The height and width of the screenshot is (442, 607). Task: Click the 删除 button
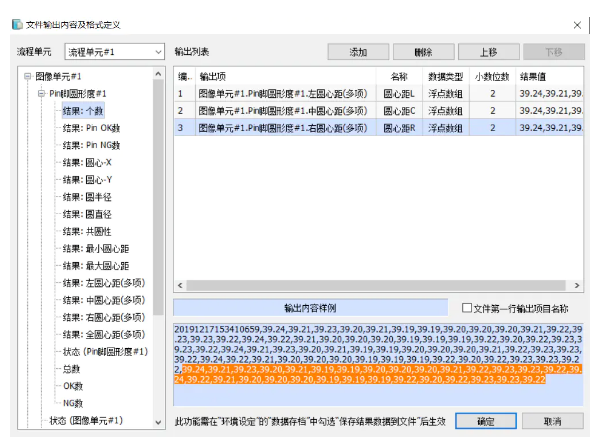pos(423,51)
